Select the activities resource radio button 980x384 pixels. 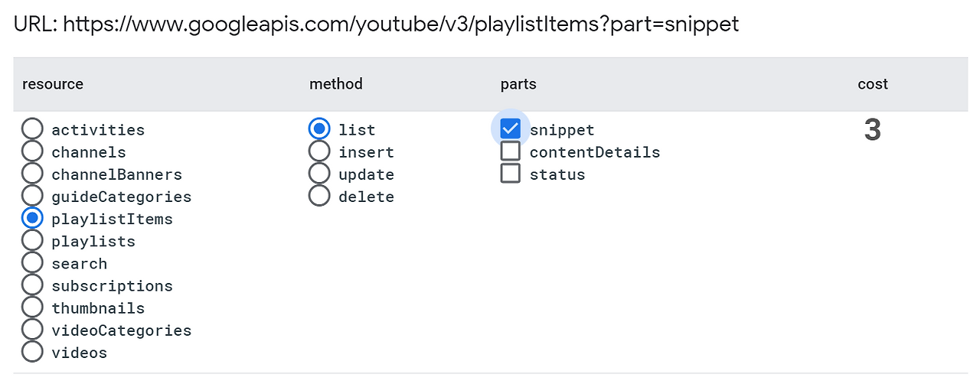pos(32,130)
